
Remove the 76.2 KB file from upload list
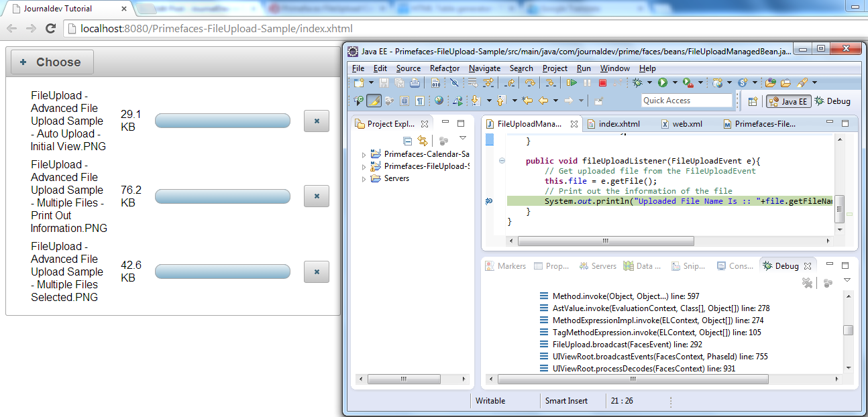pos(317,196)
